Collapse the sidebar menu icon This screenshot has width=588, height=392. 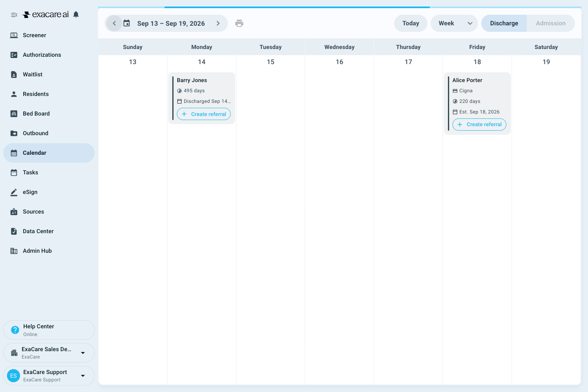[14, 15]
